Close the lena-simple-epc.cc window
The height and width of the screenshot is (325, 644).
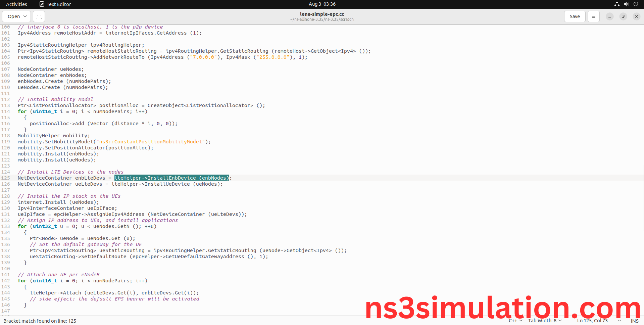point(636,16)
